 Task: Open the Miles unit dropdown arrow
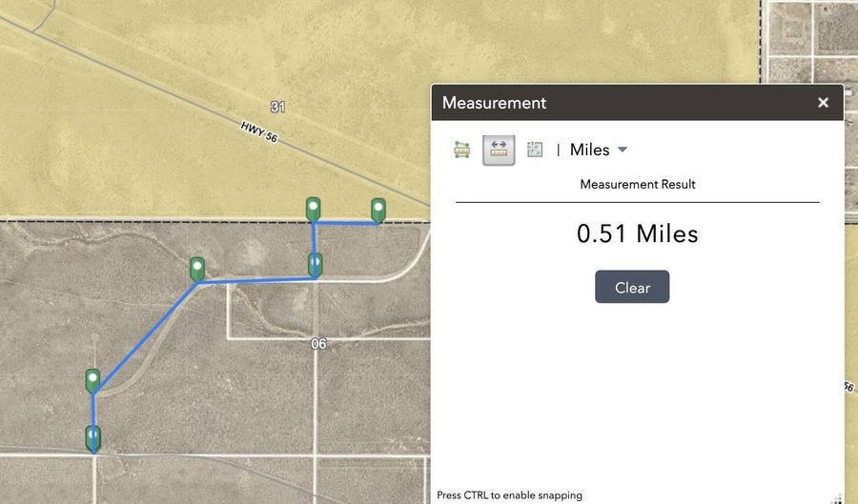pos(623,150)
